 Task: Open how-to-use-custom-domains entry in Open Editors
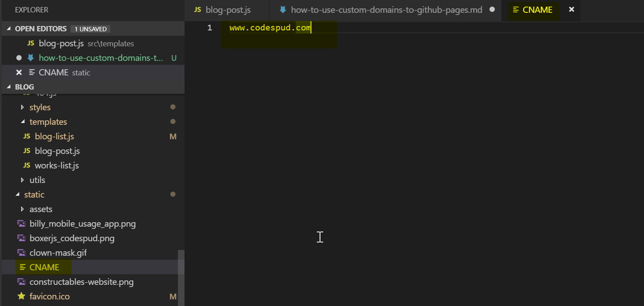102,58
